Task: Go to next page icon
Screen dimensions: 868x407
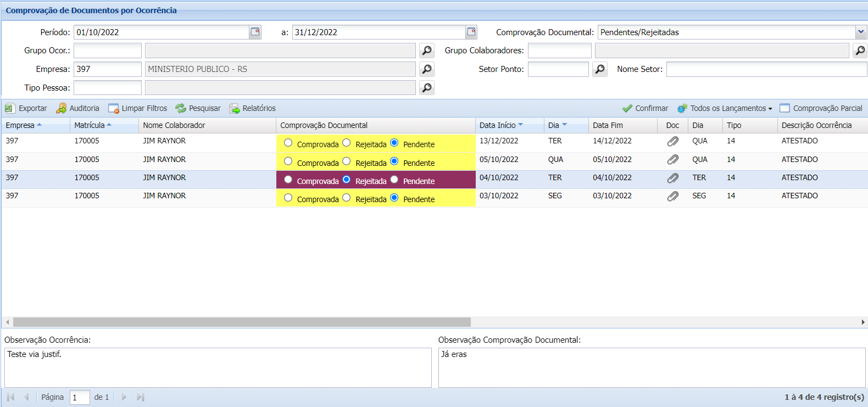Action: point(124,397)
